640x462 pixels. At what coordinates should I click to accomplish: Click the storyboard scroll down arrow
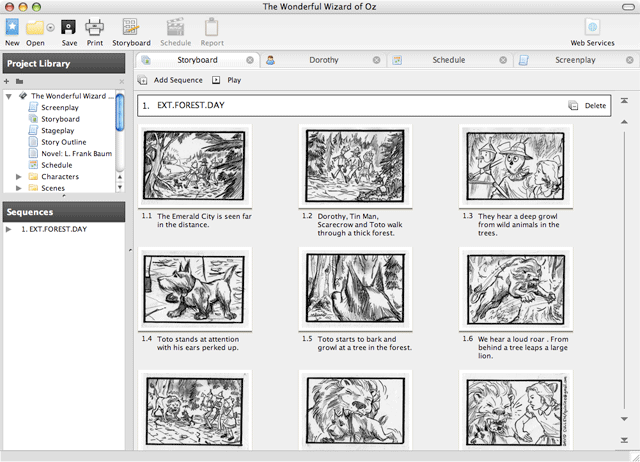coord(624,419)
